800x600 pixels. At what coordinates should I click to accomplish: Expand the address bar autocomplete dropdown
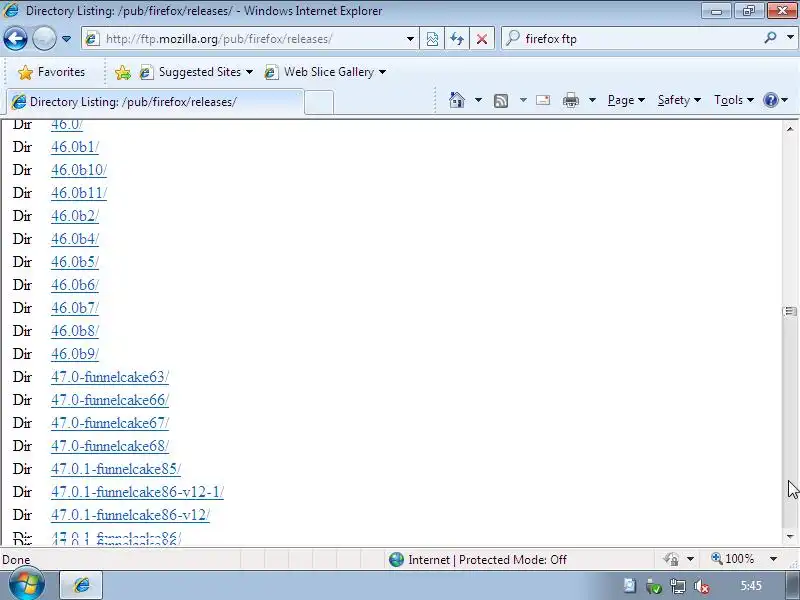(x=410, y=39)
